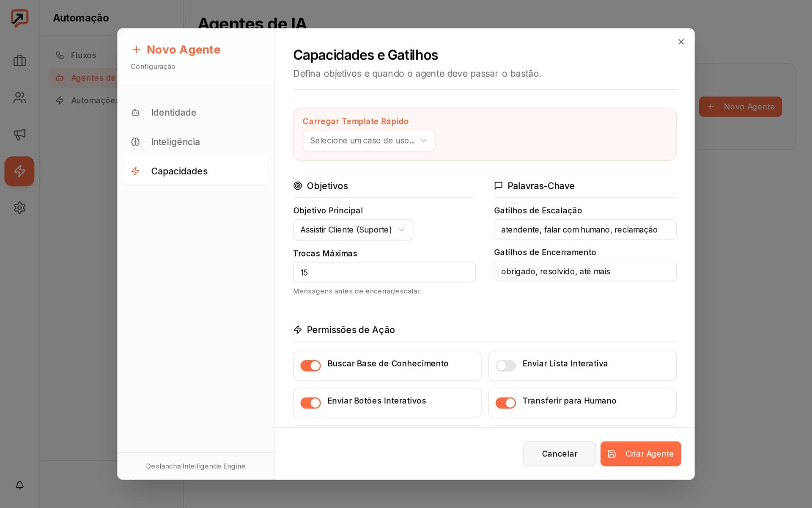Select the Capacidades step
The width and height of the screenshot is (812, 508).
point(196,171)
